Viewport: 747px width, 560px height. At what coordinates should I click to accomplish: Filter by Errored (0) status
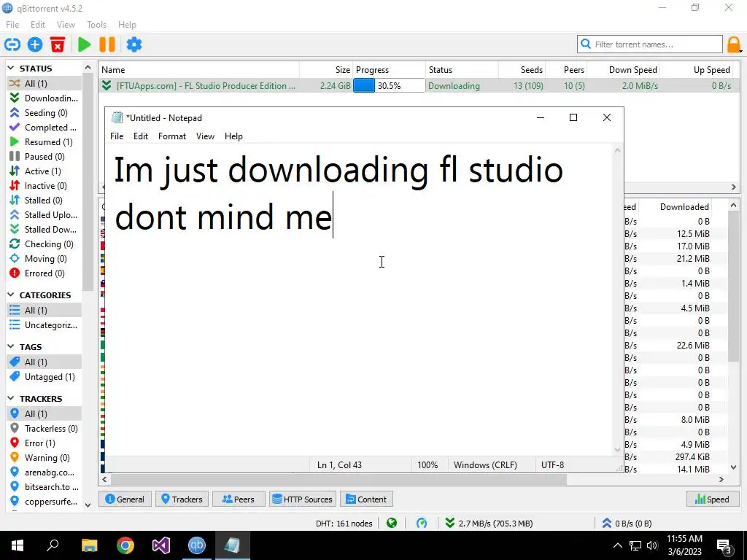click(x=44, y=273)
